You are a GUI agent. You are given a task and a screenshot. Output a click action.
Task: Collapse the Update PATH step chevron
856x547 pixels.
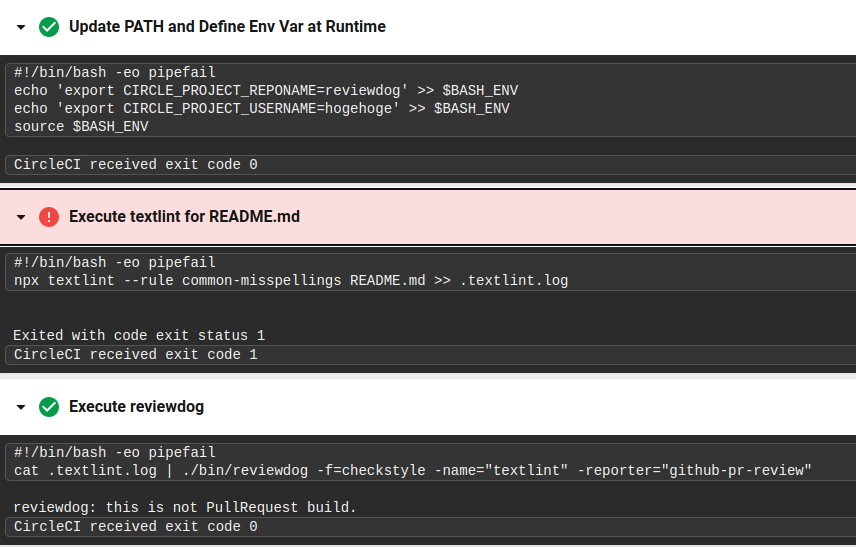pyautogui.click(x=21, y=27)
